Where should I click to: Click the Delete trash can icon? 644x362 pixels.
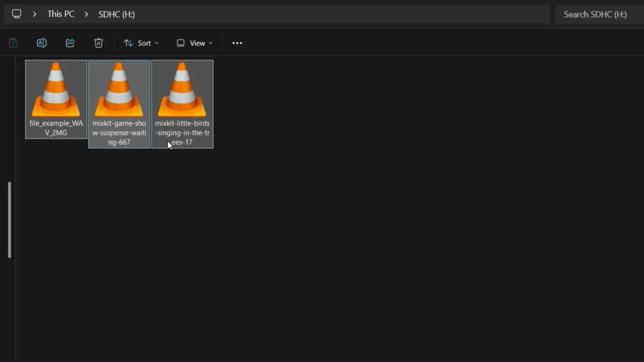click(98, 43)
